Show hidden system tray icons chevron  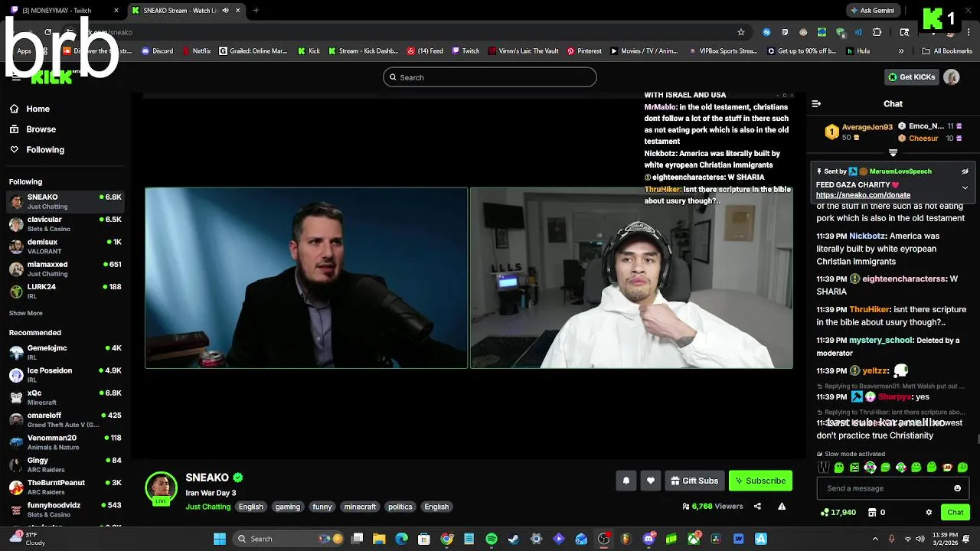876,539
